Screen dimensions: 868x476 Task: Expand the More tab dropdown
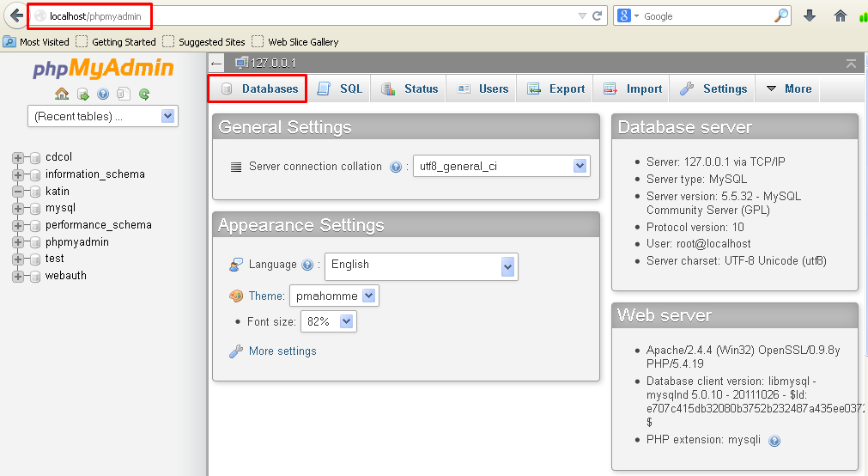coord(788,88)
